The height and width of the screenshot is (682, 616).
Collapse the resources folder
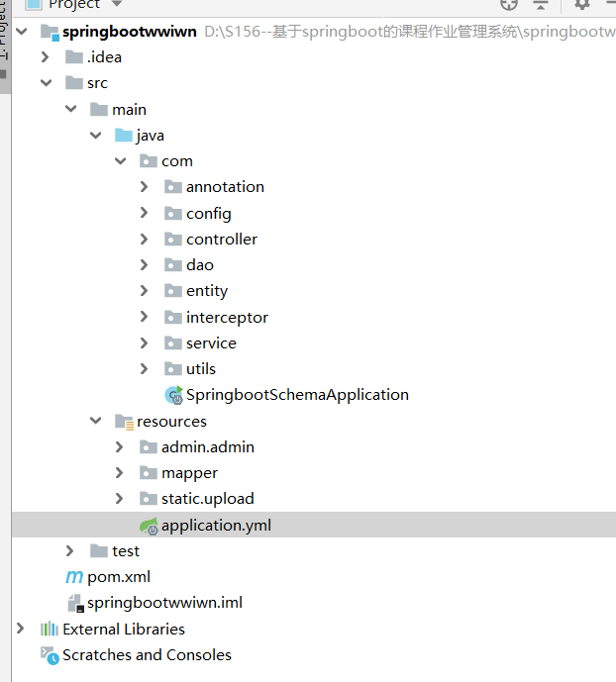(96, 421)
